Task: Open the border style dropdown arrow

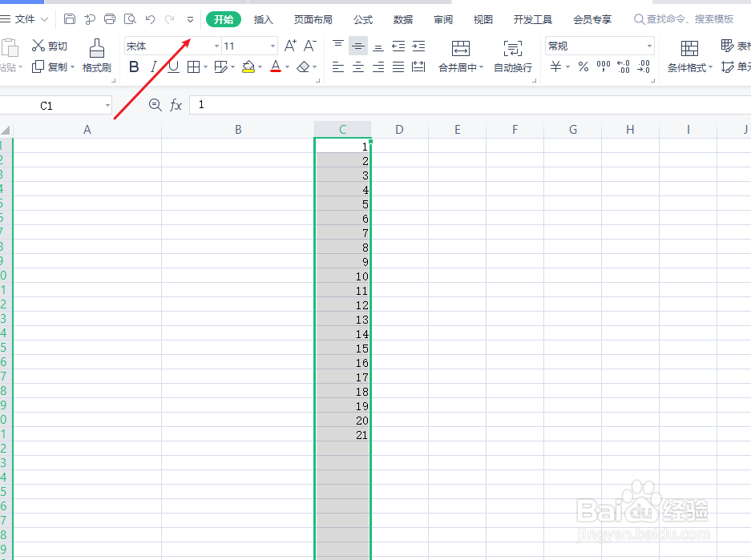Action: [204, 67]
